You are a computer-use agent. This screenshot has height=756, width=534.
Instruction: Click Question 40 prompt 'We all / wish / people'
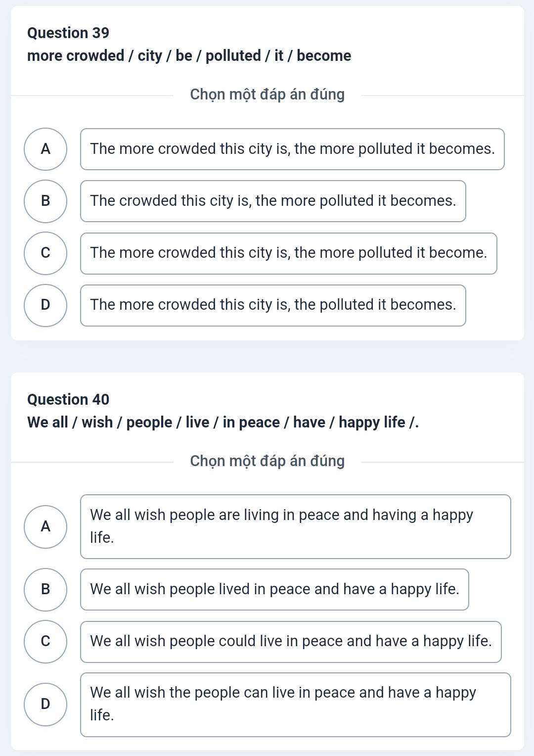pos(222,422)
